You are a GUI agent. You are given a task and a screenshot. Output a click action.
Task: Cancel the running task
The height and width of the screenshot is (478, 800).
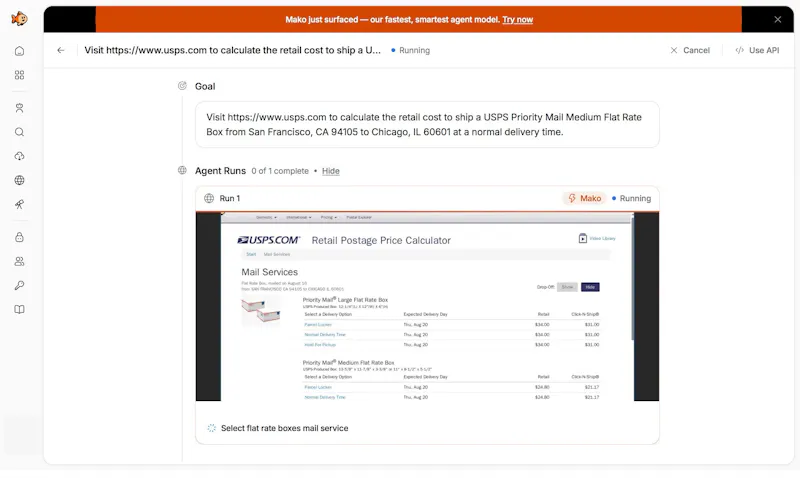click(x=690, y=50)
